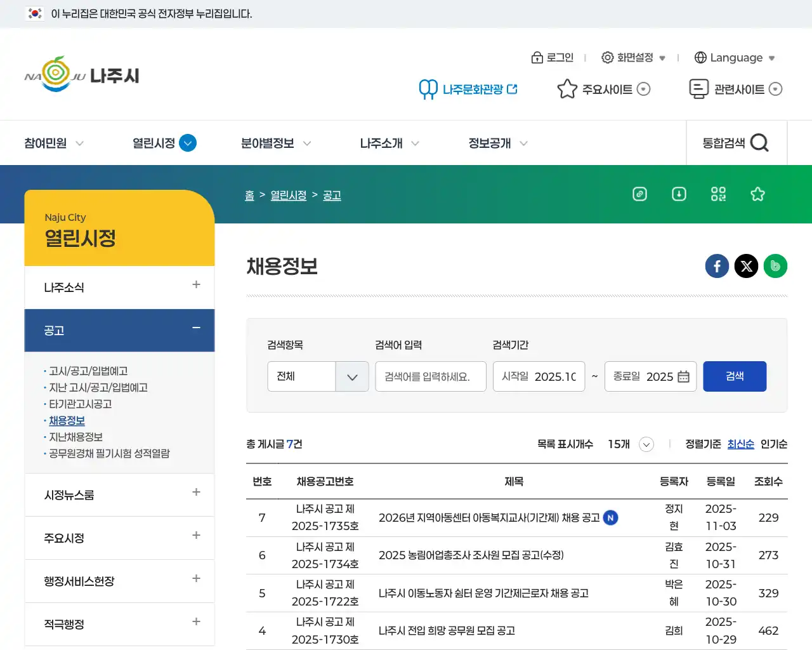Copy the page URL link icon

(639, 194)
